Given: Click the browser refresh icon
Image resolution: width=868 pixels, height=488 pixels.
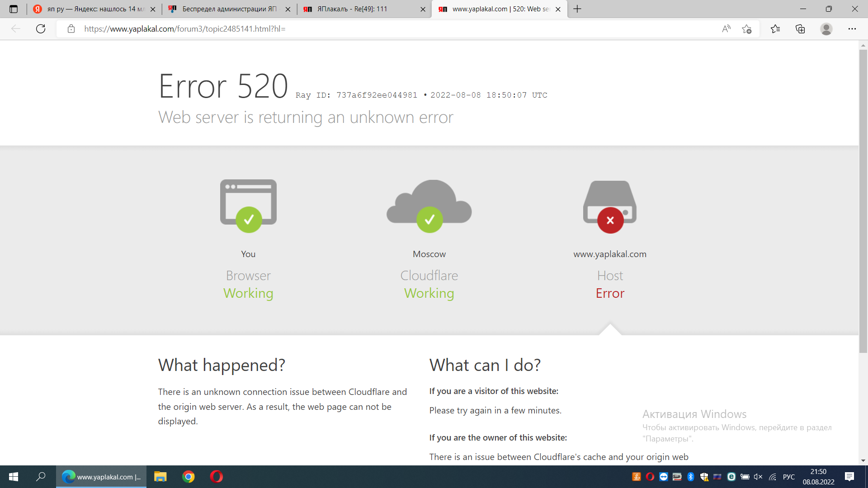Looking at the screenshot, I should [41, 29].
